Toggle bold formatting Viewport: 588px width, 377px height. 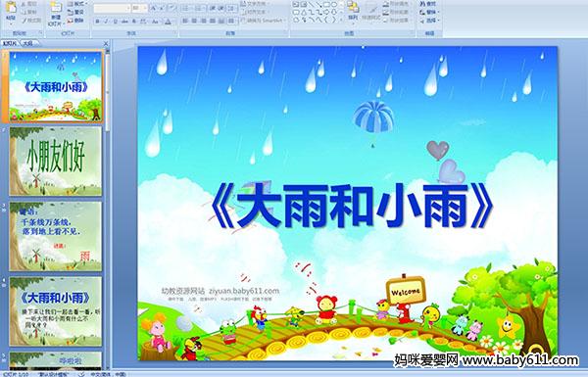[x=97, y=22]
